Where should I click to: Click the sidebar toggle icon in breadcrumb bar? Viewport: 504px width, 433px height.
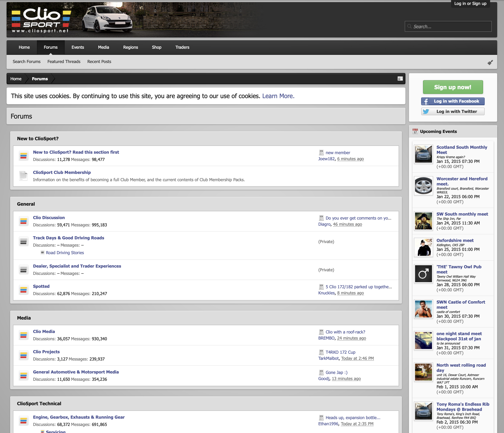[400, 79]
